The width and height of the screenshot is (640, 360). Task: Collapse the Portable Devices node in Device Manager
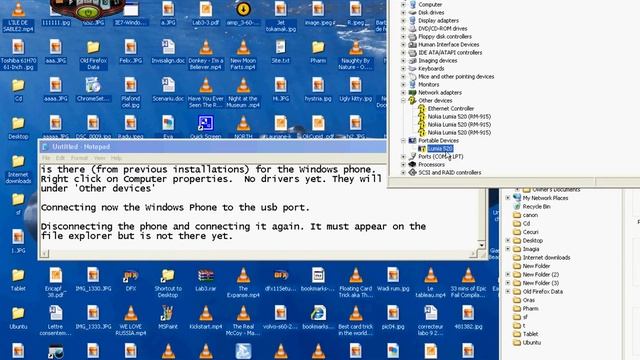[403, 140]
